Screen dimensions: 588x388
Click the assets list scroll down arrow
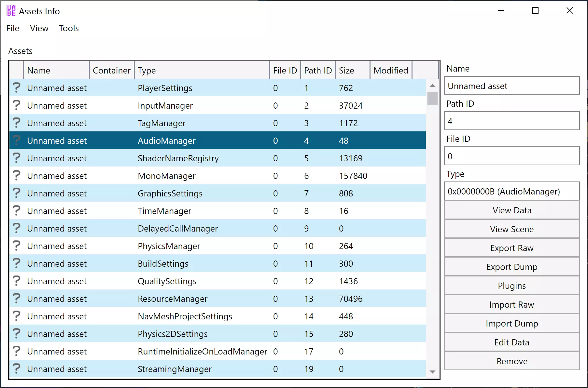(x=432, y=372)
